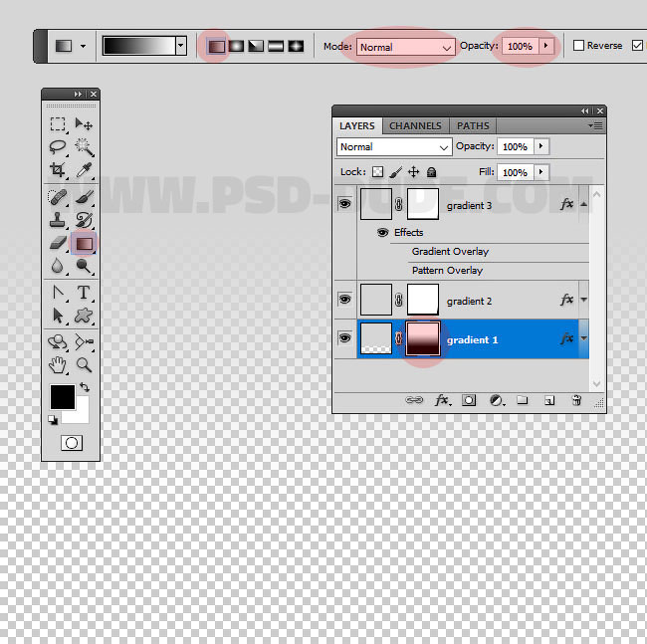Open the layer Opacity slider arrow

(x=540, y=146)
